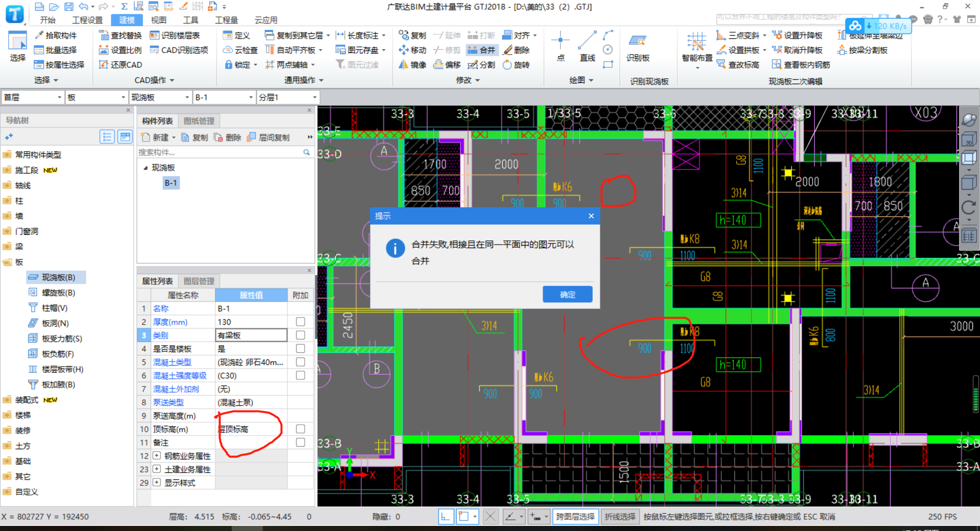
Task: Select the 偏移 offset tool
Action: click(x=447, y=65)
